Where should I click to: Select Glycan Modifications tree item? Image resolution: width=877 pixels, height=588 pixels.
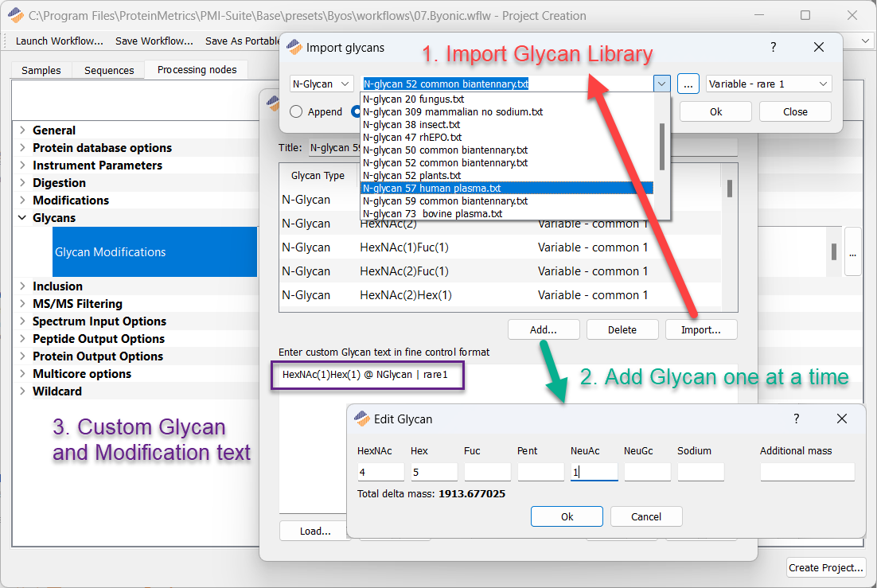[x=154, y=251]
